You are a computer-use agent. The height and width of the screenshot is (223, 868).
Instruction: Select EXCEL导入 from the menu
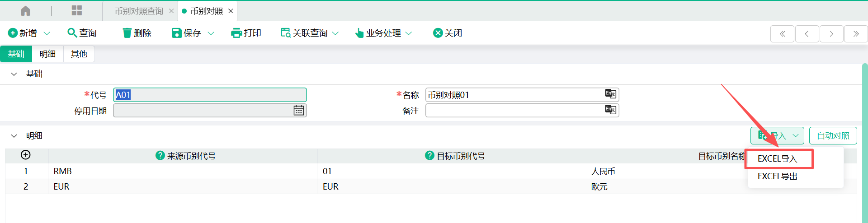point(777,159)
